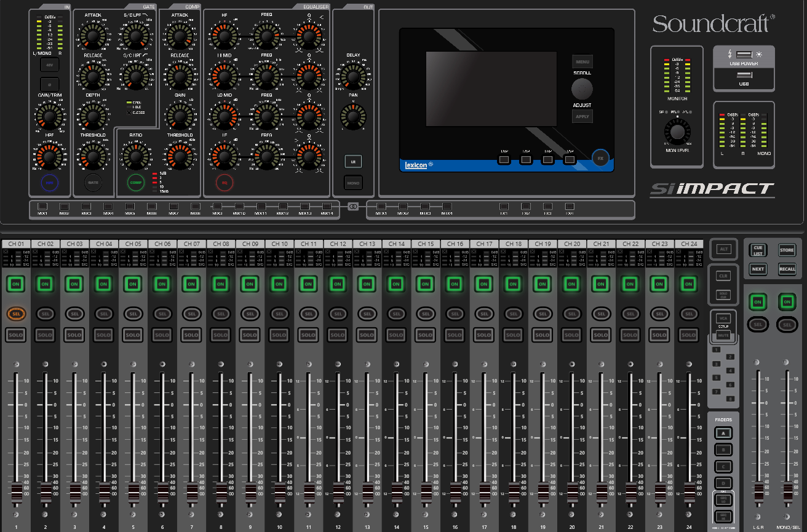807x532 pixels.
Task: Open the GEQ LO fader layer
Action: click(723, 501)
